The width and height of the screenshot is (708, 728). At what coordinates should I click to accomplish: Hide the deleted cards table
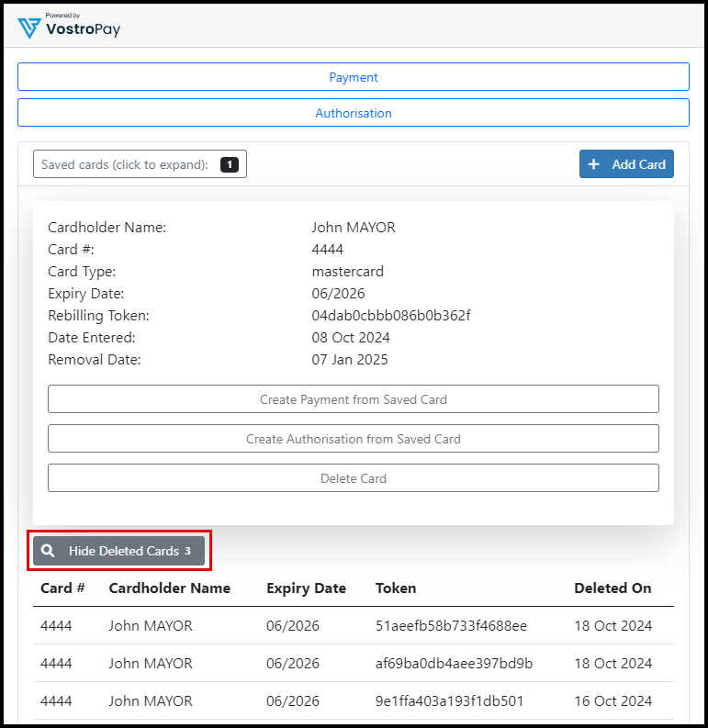pyautogui.click(x=119, y=551)
